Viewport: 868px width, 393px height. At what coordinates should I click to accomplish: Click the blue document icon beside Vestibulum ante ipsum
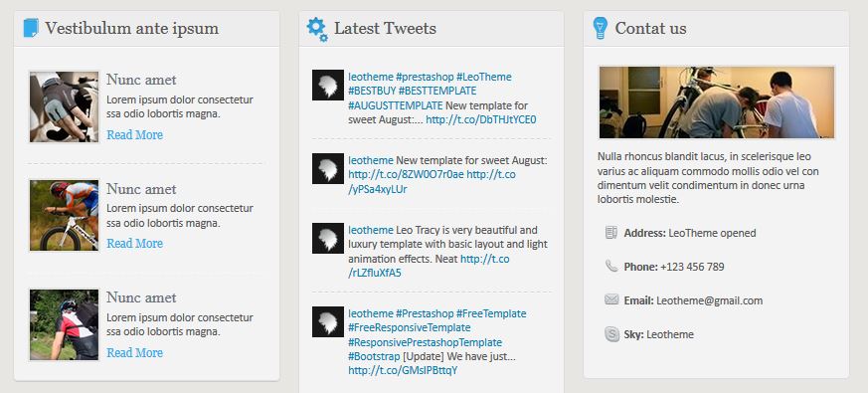[x=31, y=28]
